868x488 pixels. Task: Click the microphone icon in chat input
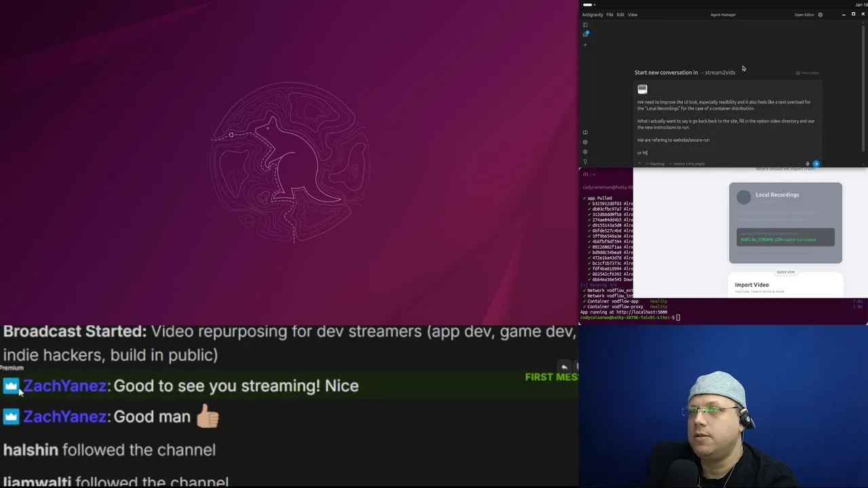point(807,163)
